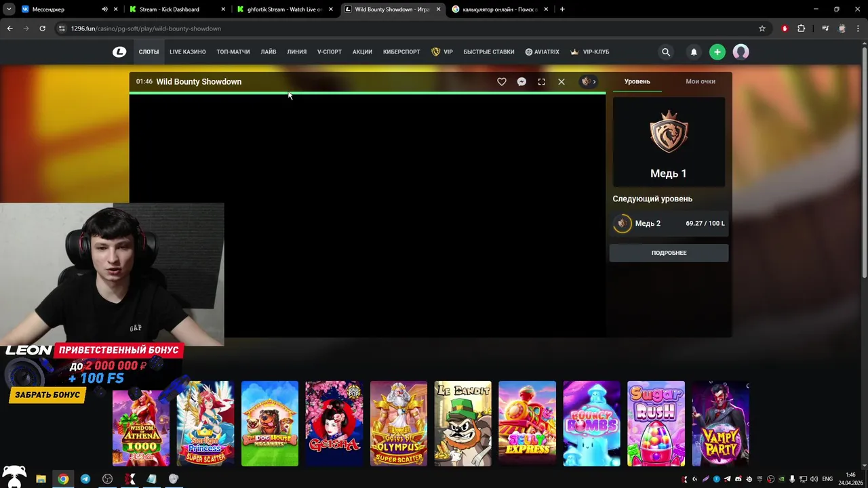
Task: Bookmark this page with the star
Action: click(x=762, y=28)
